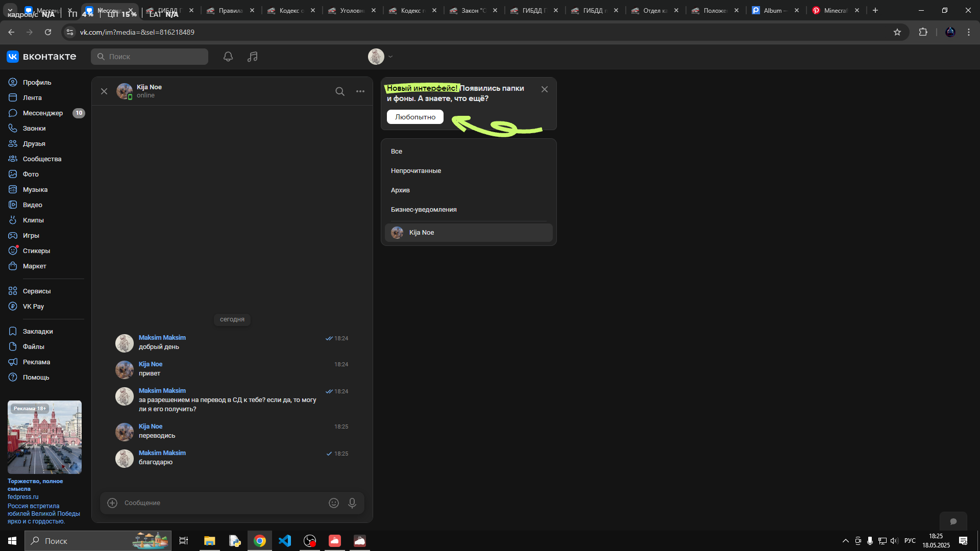980x551 pixels.
Task: Click the Реклама megaphone icon
Action: coord(13,362)
